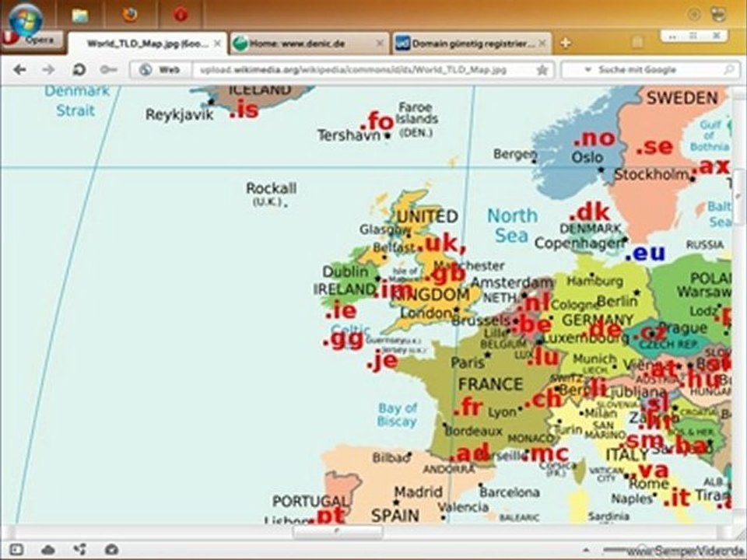Screen dimensions: 747x560
Task: Click the Madrid city label
Action: click(419, 492)
